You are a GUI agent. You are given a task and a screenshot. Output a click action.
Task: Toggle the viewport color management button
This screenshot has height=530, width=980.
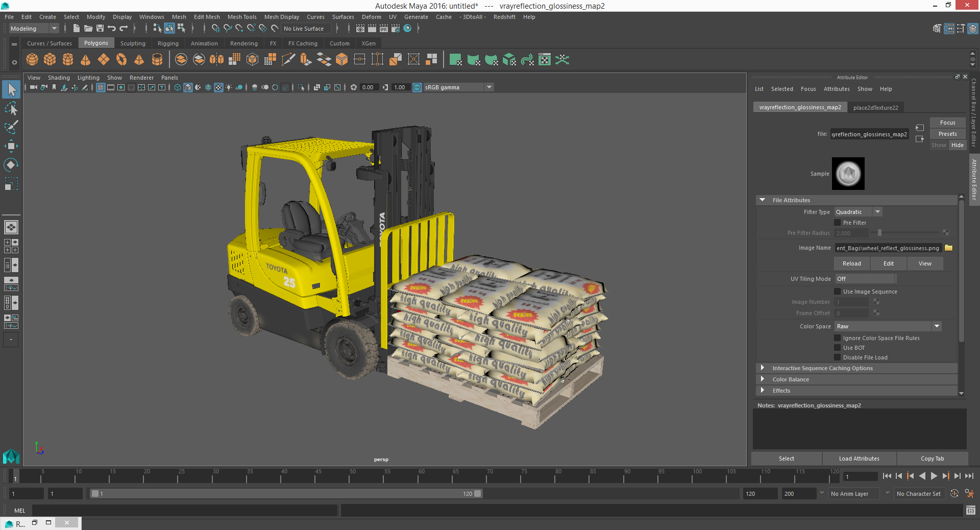417,87
